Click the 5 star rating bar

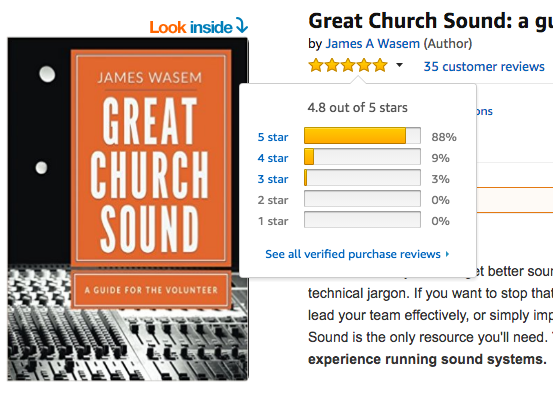tap(362, 136)
